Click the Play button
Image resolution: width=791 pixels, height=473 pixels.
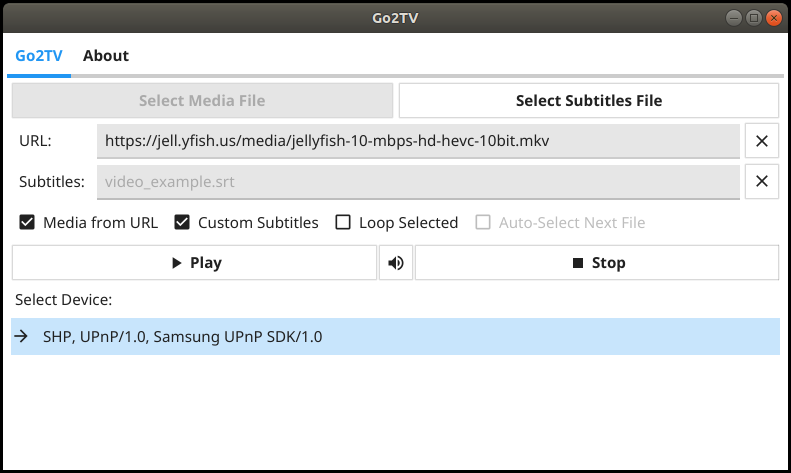pos(194,263)
